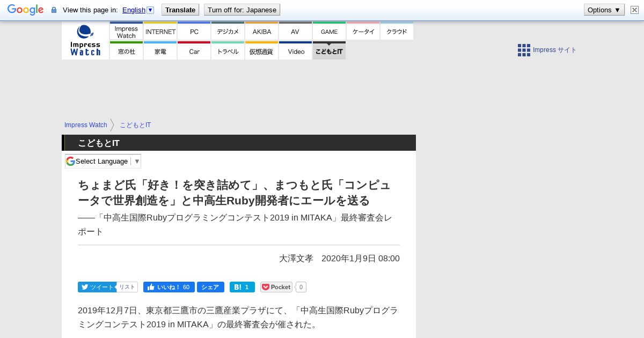Click the first paragraph beginning 2019年12月7日
The width and height of the screenshot is (644, 338).
click(238, 318)
